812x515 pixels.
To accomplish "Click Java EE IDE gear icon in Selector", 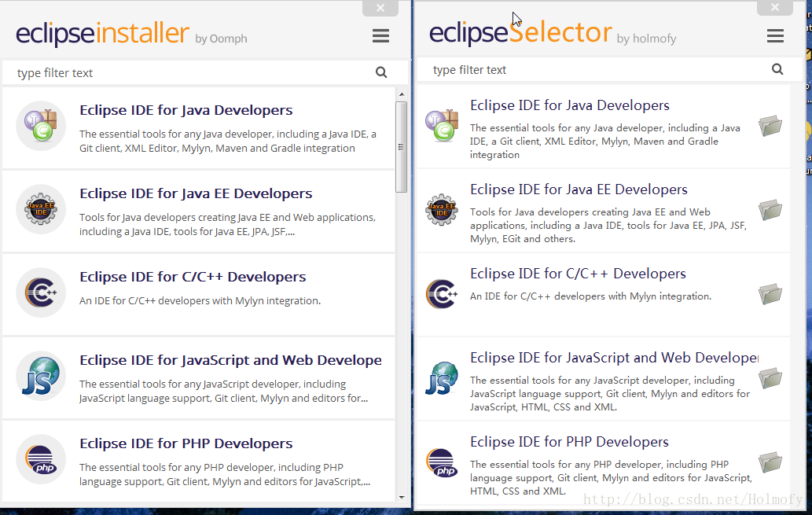I will [442, 210].
